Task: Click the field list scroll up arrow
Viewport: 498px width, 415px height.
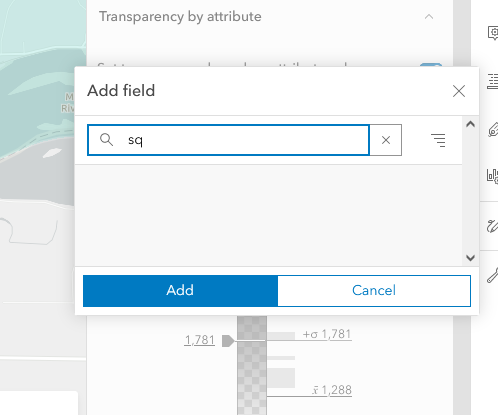Action: (470, 124)
